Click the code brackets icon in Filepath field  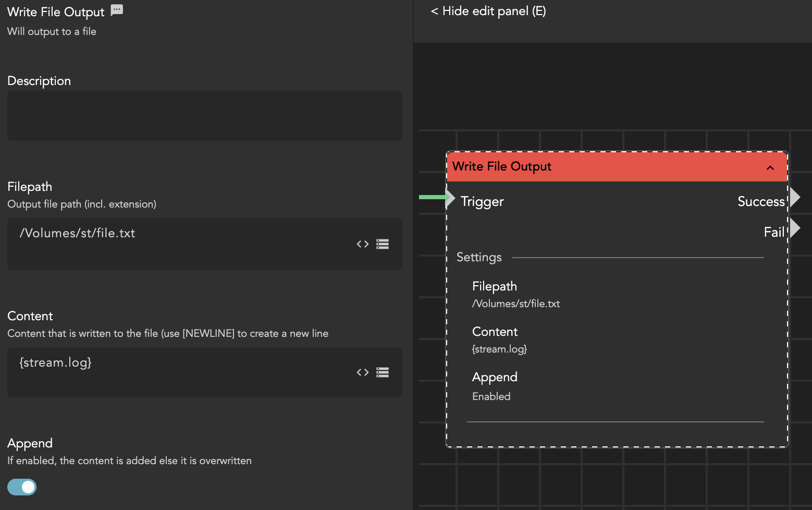[363, 244]
